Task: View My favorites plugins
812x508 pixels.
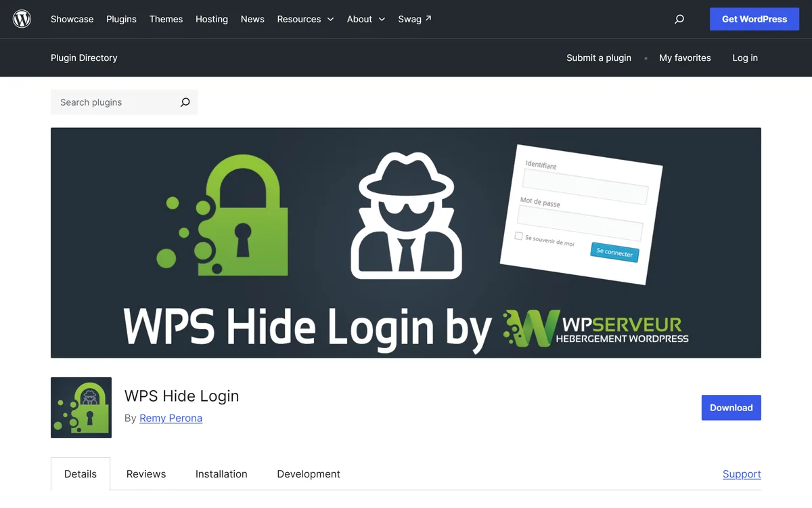Action: (x=685, y=58)
